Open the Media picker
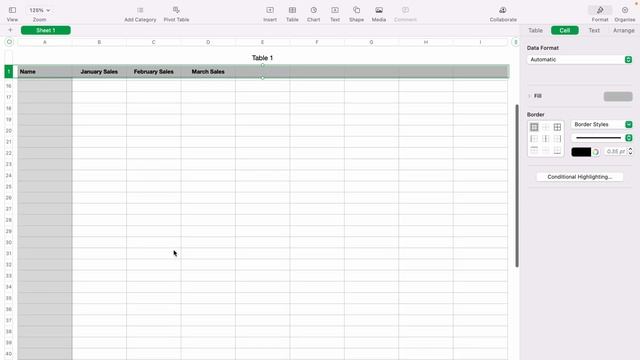 379,10
